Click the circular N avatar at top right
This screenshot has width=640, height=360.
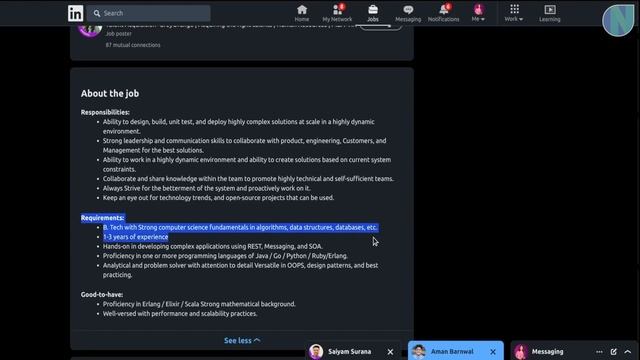[618, 20]
